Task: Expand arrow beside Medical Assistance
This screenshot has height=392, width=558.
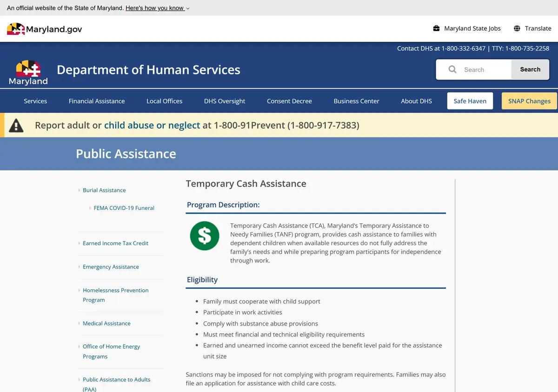Action: (79, 323)
